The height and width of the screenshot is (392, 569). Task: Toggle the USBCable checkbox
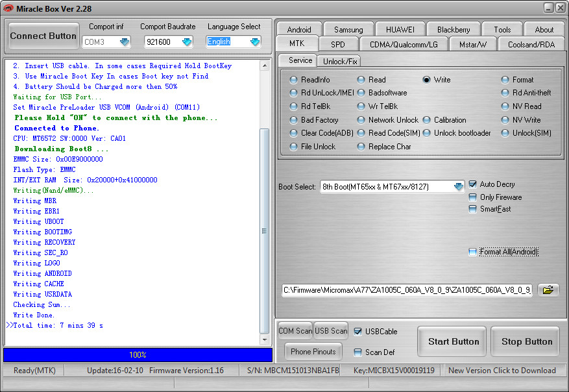tap(358, 332)
